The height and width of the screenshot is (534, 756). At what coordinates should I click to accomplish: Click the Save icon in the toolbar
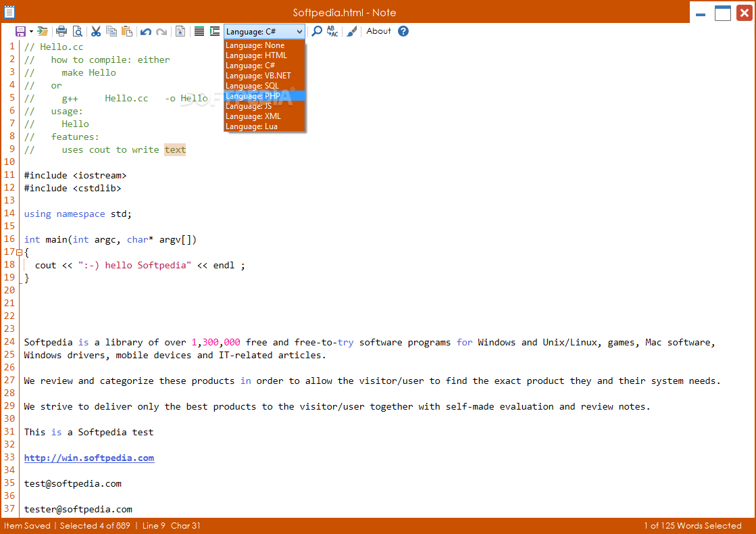pos(20,31)
